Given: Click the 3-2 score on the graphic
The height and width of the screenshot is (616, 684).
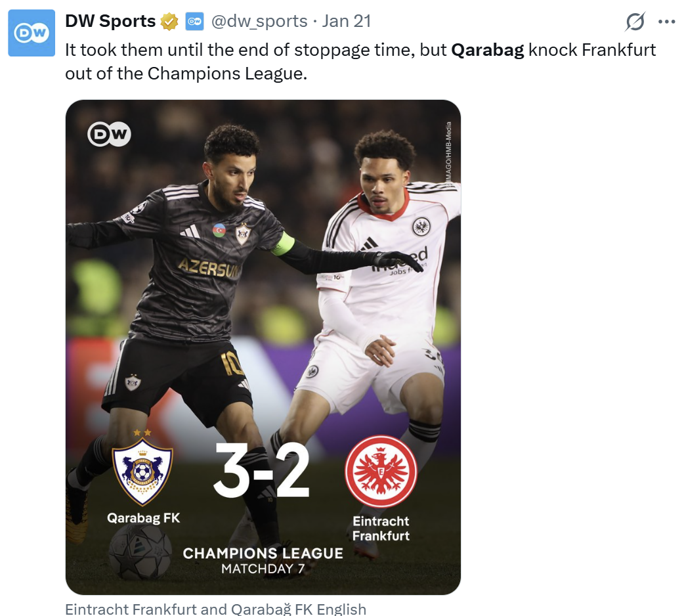Looking at the screenshot, I should [262, 470].
